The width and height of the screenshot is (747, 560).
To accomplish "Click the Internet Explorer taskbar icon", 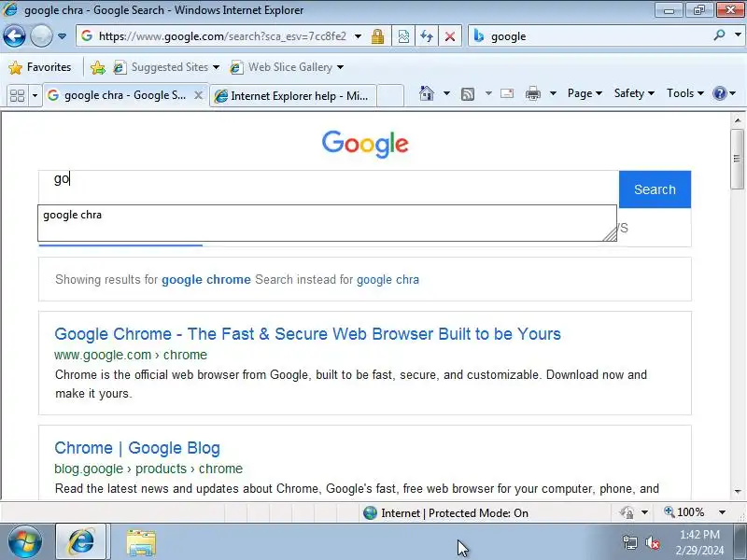I will coord(81,542).
